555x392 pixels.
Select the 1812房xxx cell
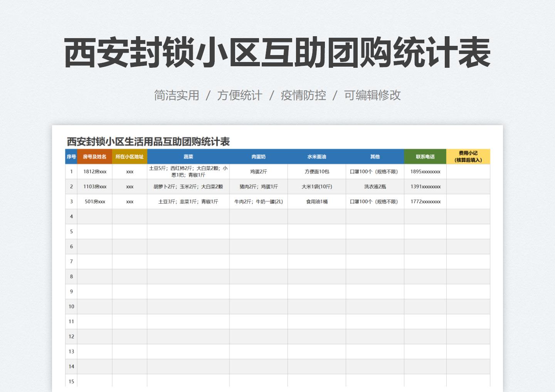tap(94, 171)
